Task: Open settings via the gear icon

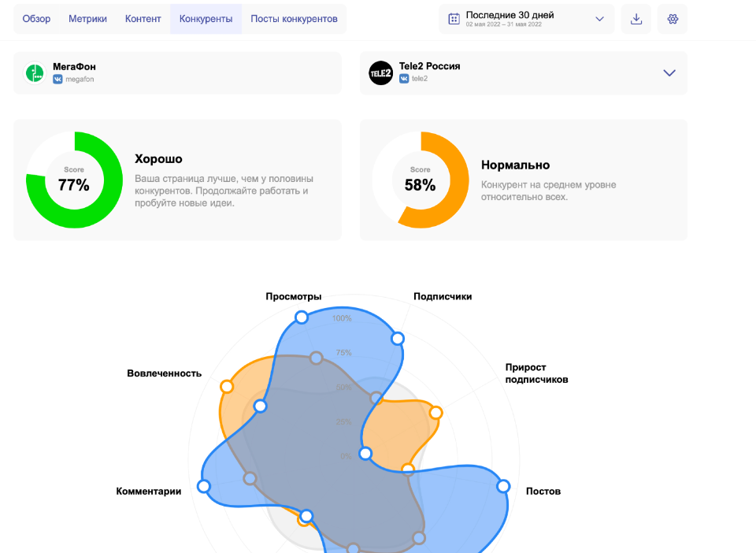Action: coord(673,19)
